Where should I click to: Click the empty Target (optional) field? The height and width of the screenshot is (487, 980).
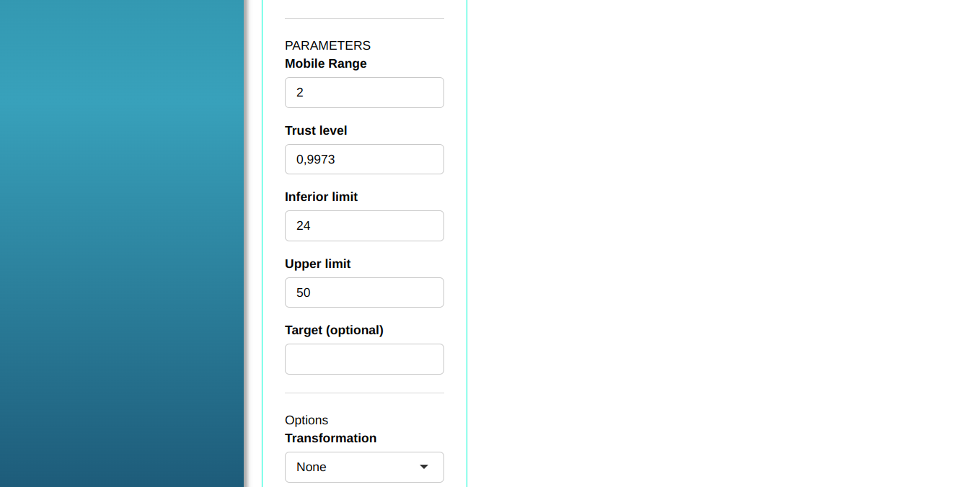pos(364,359)
